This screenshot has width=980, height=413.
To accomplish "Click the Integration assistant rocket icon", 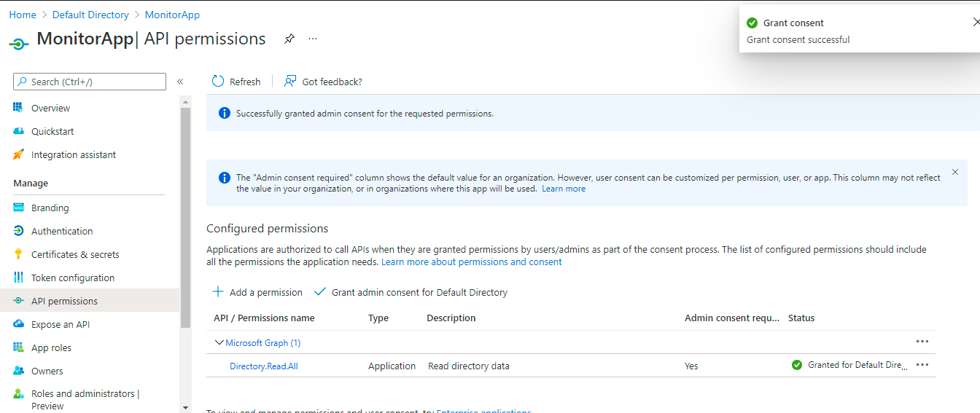I will click(18, 154).
